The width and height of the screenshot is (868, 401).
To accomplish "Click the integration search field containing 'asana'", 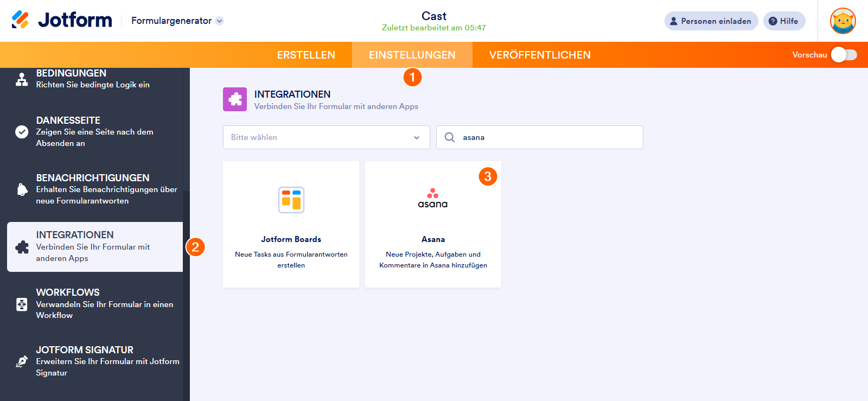I will [x=548, y=137].
